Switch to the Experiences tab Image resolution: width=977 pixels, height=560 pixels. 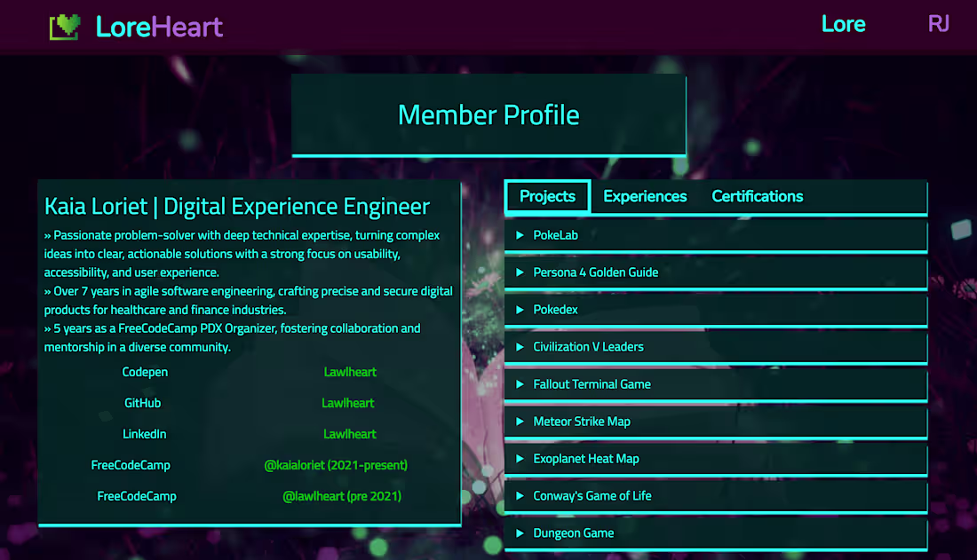point(645,196)
